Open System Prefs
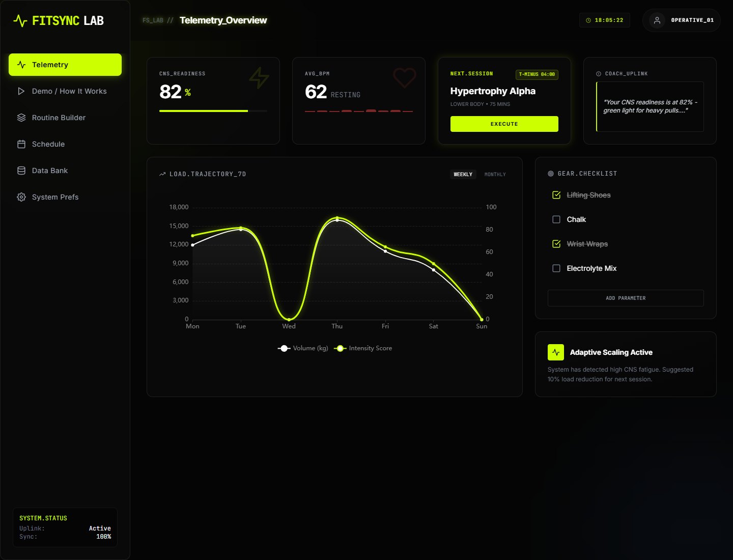This screenshot has height=560, width=733. [x=65, y=197]
